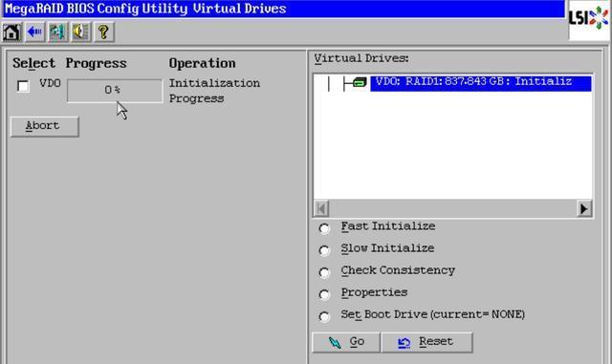
Task: Click the LSI logo
Action: click(x=589, y=19)
